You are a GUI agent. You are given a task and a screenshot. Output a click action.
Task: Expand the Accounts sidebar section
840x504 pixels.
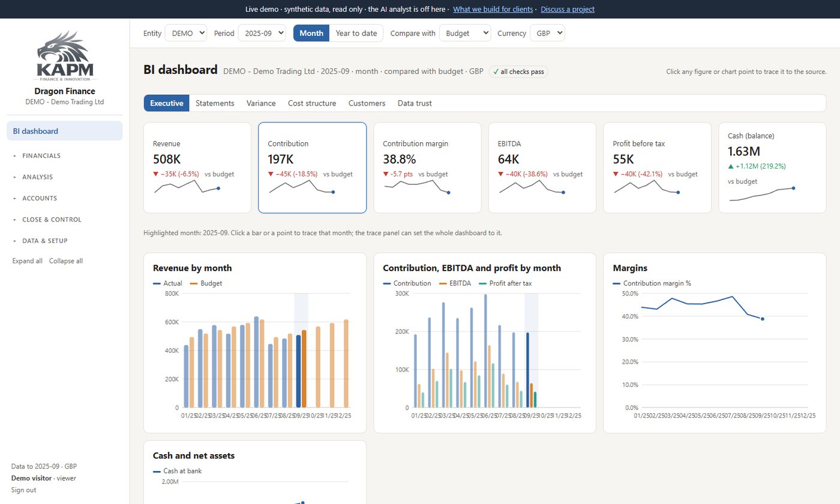click(x=65, y=199)
